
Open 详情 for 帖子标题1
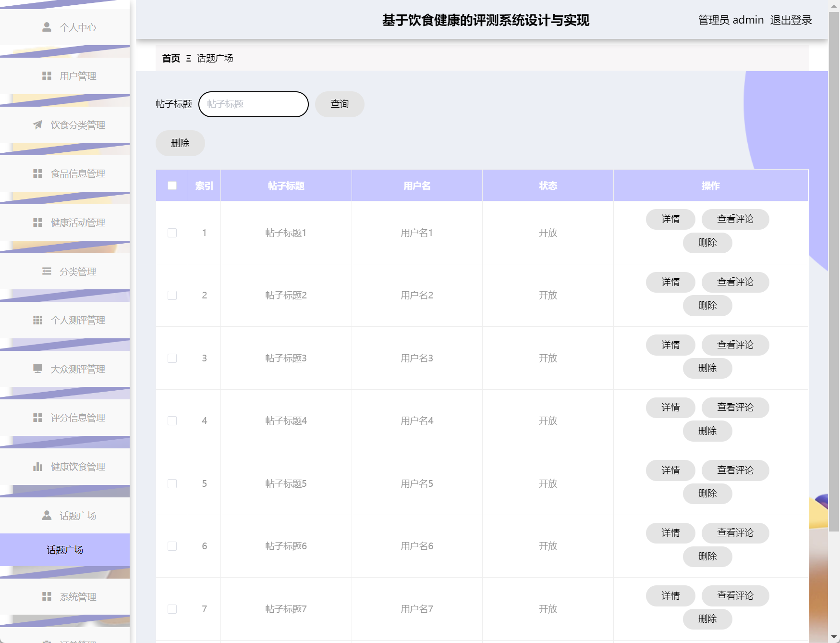point(670,219)
